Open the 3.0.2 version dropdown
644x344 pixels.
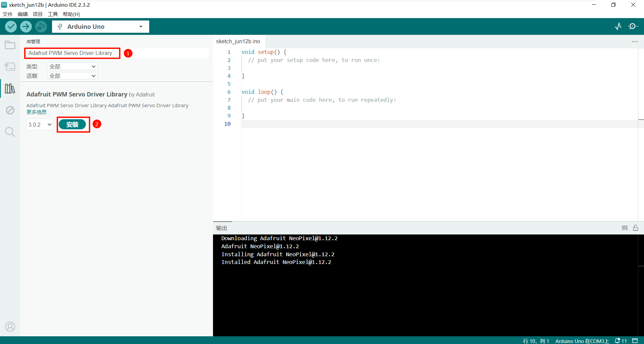point(40,125)
